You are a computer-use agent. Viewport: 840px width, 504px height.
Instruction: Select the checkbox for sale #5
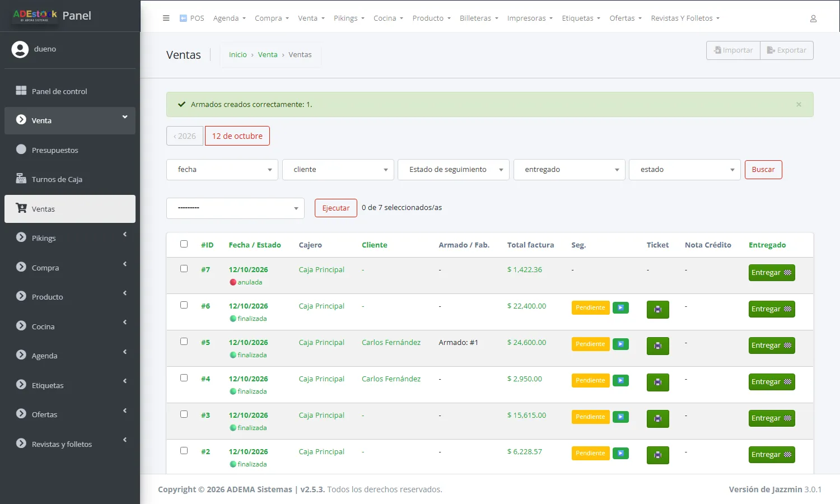tap(184, 342)
